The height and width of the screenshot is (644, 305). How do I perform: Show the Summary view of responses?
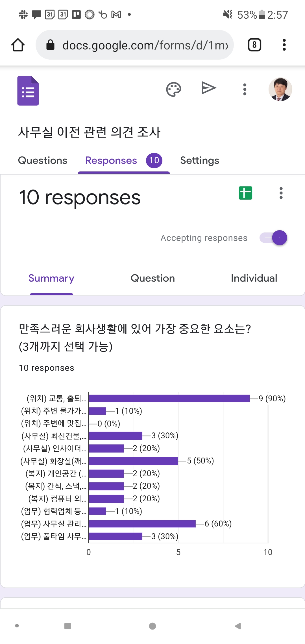click(x=51, y=278)
